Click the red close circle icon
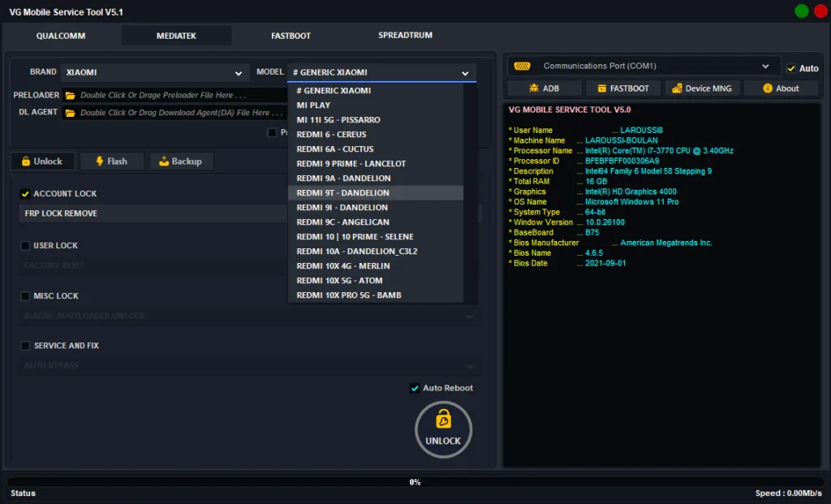831x504 pixels. tap(820, 11)
